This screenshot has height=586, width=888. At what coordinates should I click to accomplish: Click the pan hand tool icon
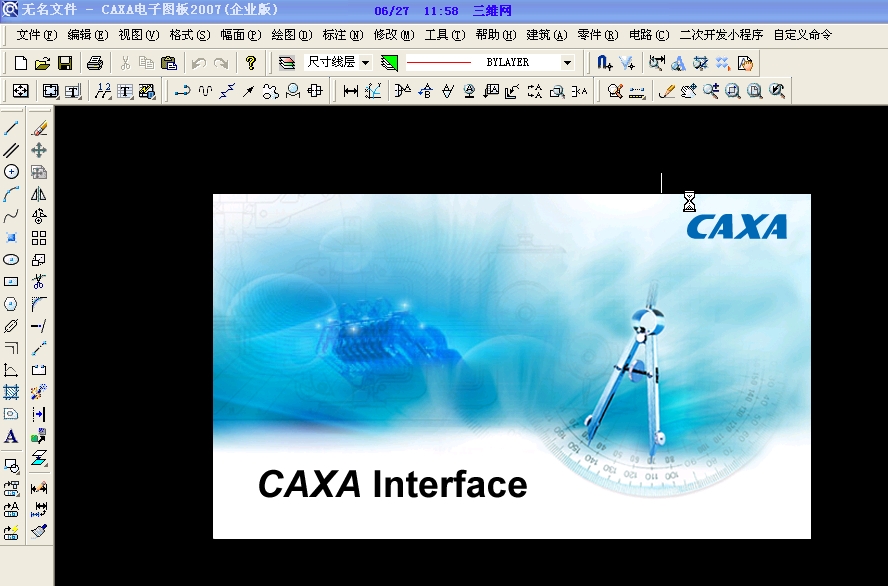(689, 91)
